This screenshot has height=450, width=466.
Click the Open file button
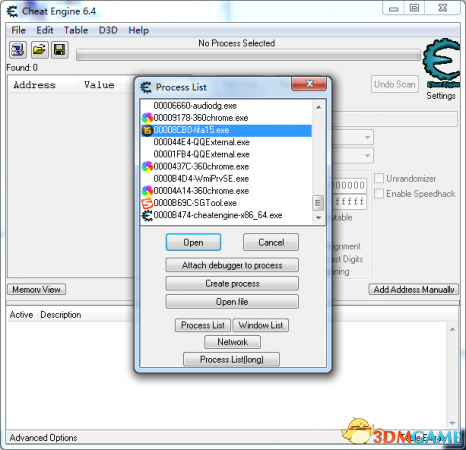point(232,302)
